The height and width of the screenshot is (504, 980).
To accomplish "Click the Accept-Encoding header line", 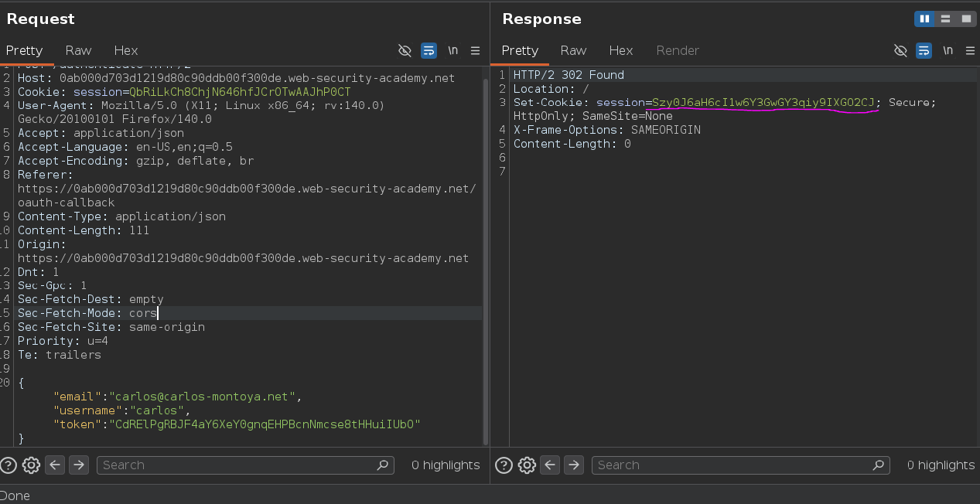I will click(135, 161).
